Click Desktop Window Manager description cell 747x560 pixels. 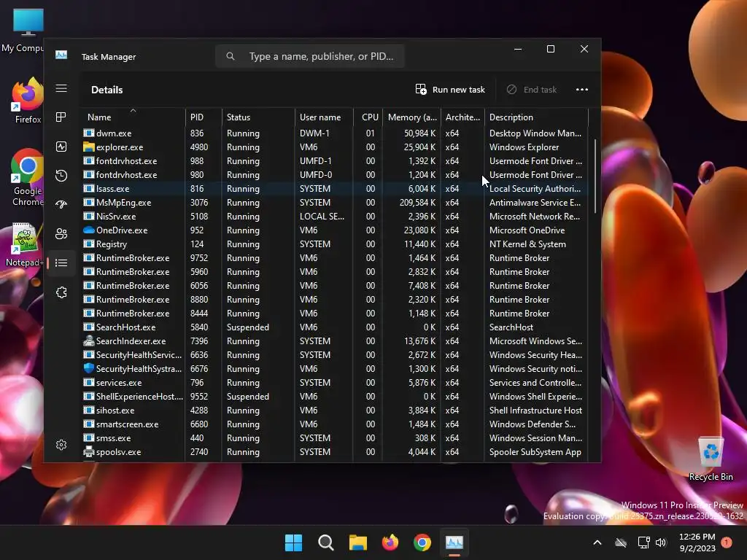(535, 133)
